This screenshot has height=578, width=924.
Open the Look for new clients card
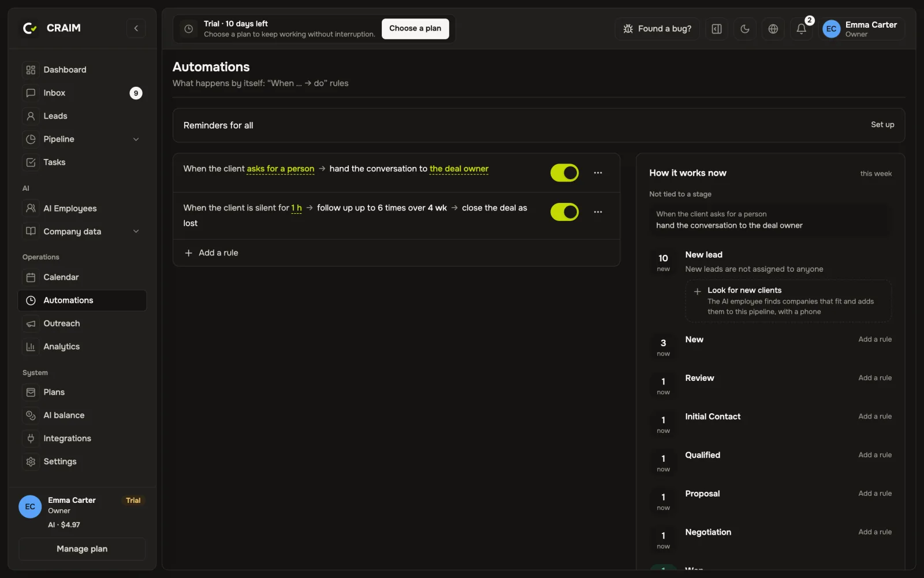[x=788, y=301]
